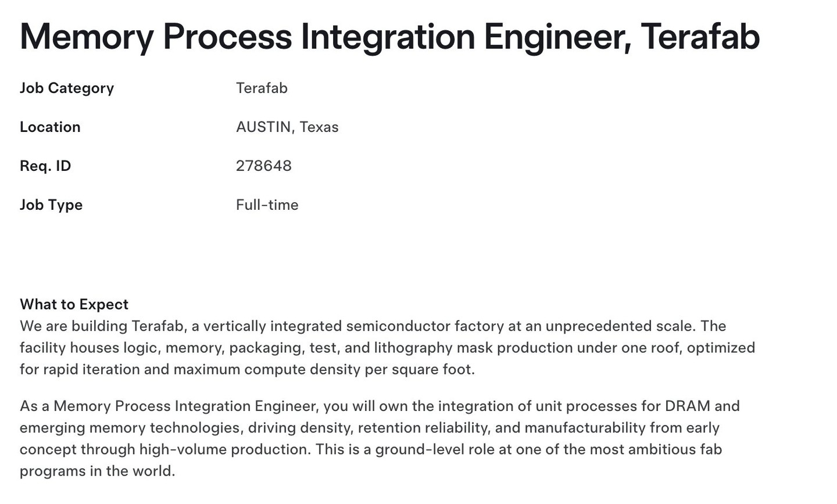
Task: Select the Job Type label
Action: tap(51, 205)
